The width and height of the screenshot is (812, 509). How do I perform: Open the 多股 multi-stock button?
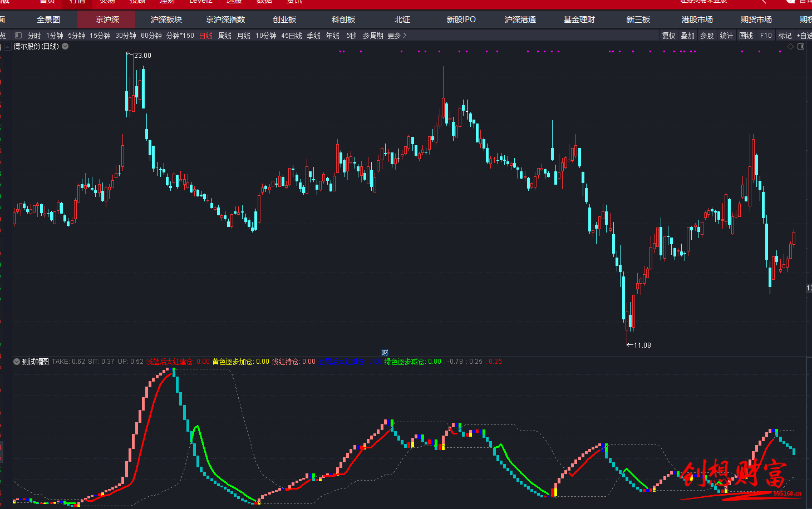point(707,36)
